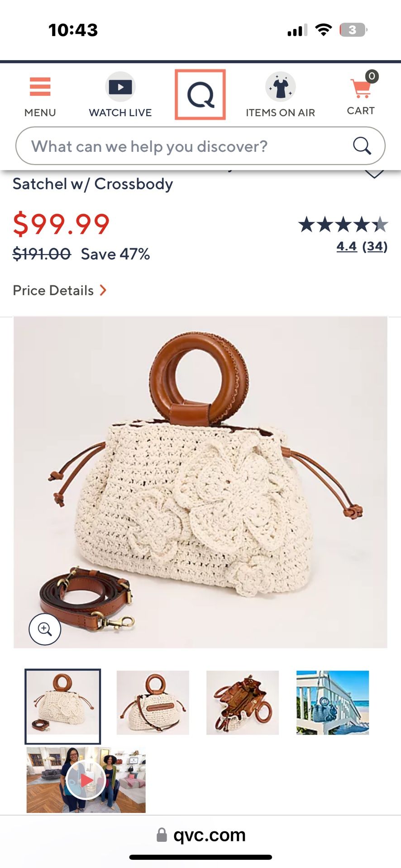The width and height of the screenshot is (401, 868).
Task: Select the open interior bag thumbnail
Action: (243, 703)
